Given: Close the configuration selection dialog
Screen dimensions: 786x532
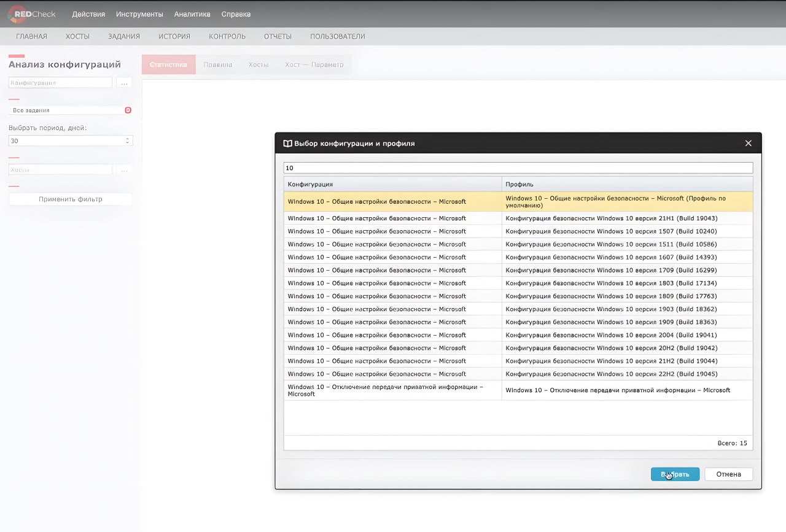Looking at the screenshot, I should click(748, 143).
